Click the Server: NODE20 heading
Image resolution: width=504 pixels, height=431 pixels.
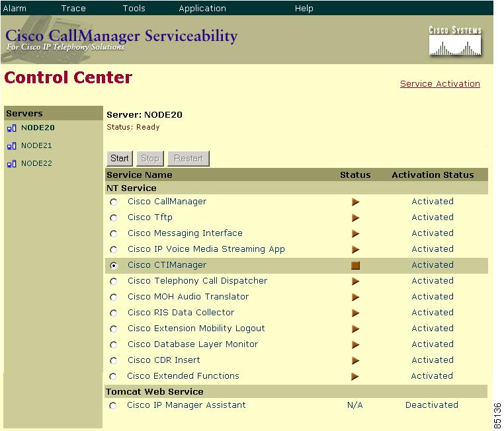click(144, 115)
